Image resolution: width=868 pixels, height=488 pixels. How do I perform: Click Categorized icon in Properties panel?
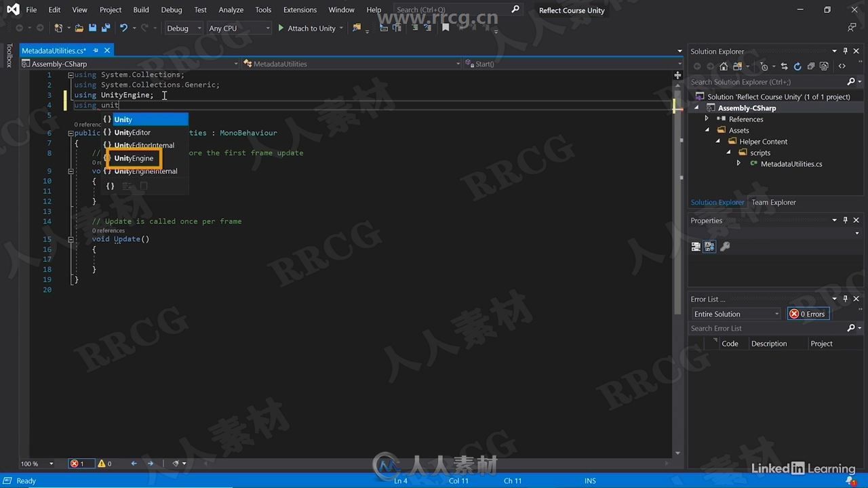(696, 247)
